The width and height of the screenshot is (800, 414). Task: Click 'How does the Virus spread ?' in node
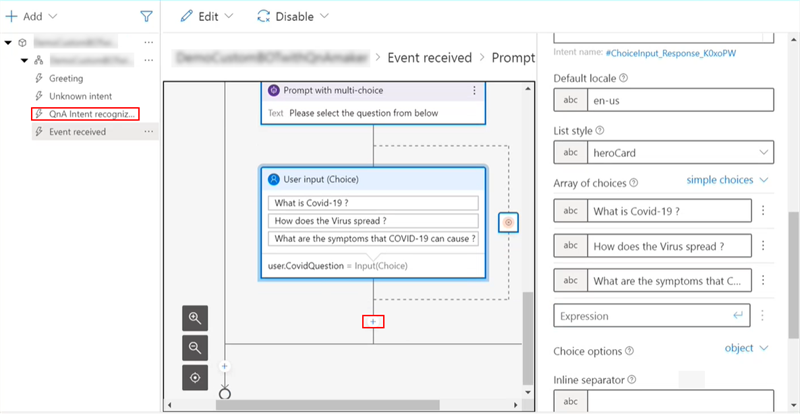[373, 221]
